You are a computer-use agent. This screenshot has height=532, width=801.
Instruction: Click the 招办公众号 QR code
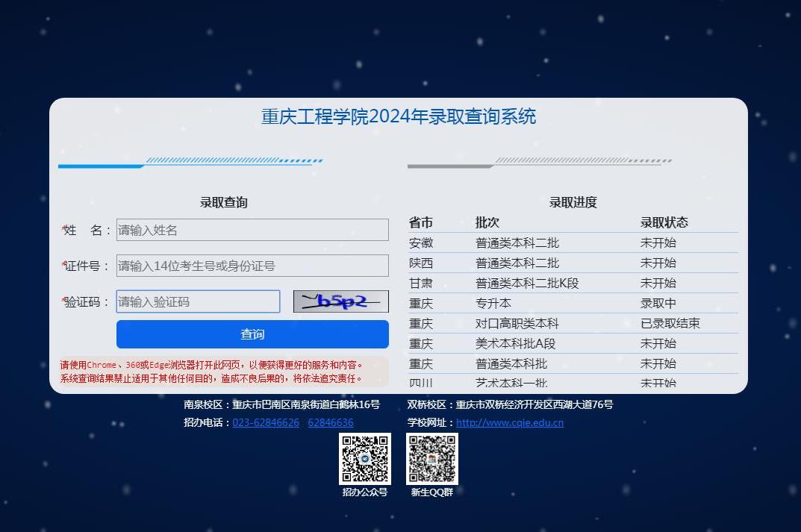click(365, 459)
